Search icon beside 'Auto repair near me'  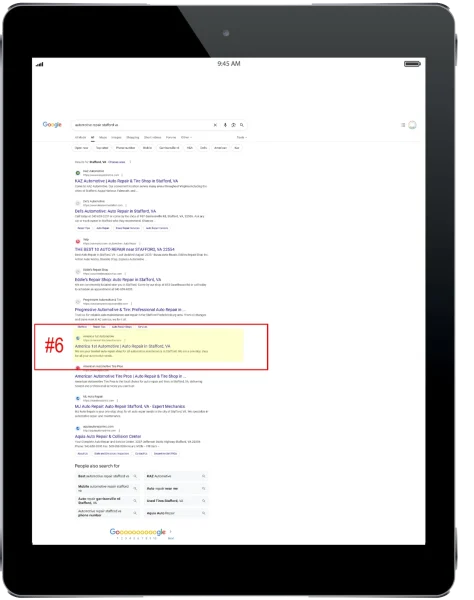tap(204, 489)
